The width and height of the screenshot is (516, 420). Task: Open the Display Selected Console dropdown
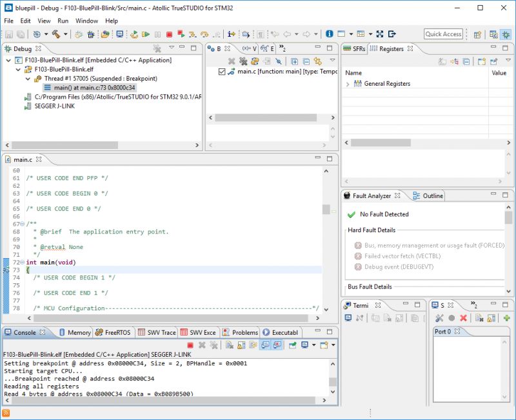pyautogui.click(x=313, y=345)
